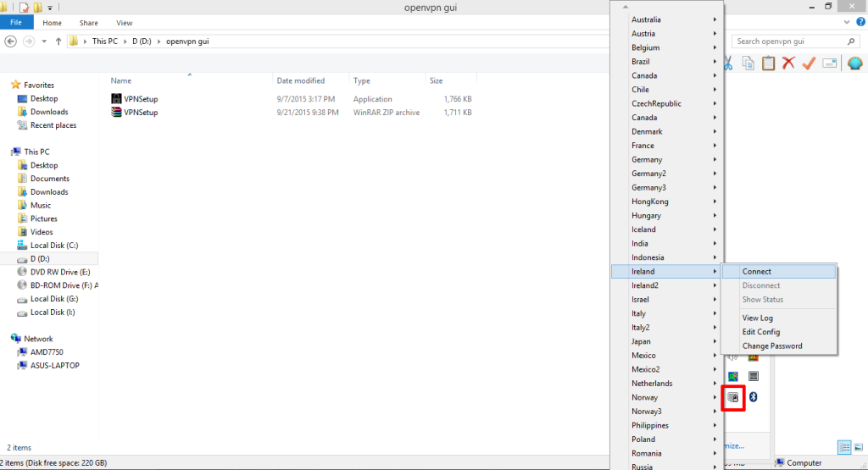868x470 pixels.
Task: Open Local Disk (G:) in navigation pane
Action: point(54,299)
